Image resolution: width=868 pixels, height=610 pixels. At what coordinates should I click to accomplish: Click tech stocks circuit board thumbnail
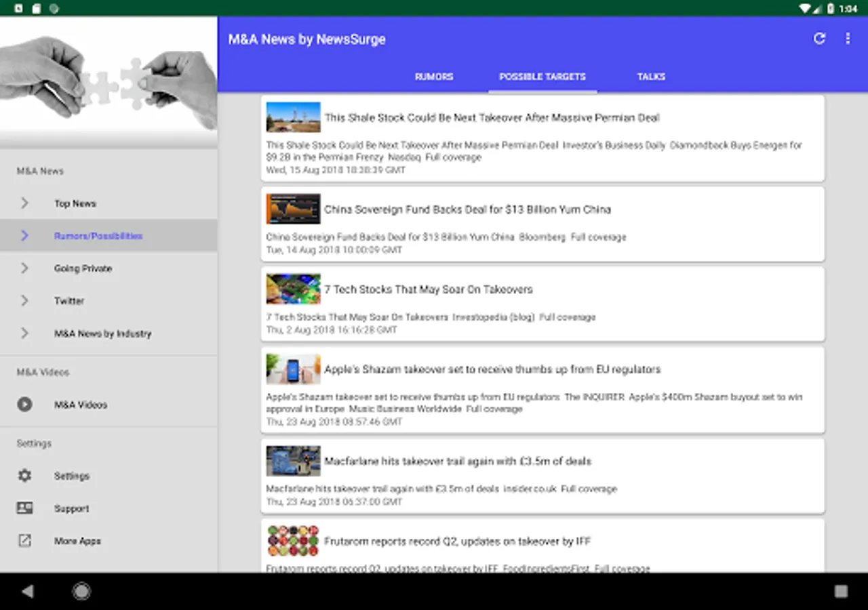[x=293, y=289]
